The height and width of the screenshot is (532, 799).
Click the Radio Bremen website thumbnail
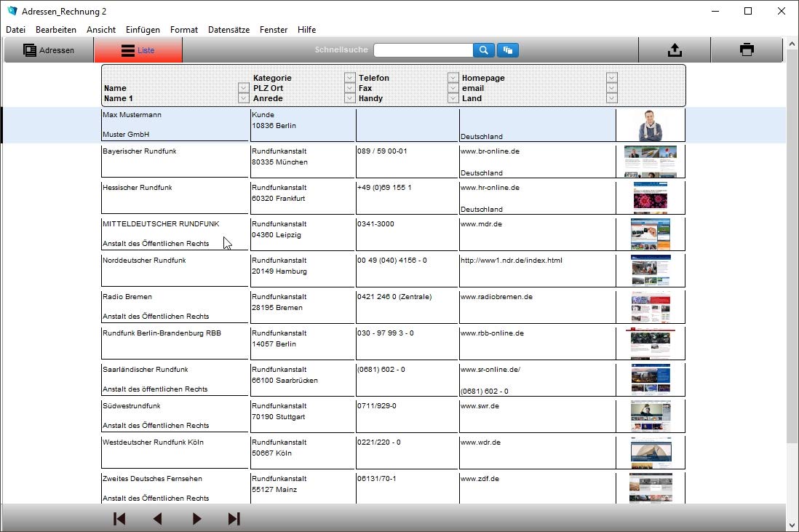tap(651, 307)
